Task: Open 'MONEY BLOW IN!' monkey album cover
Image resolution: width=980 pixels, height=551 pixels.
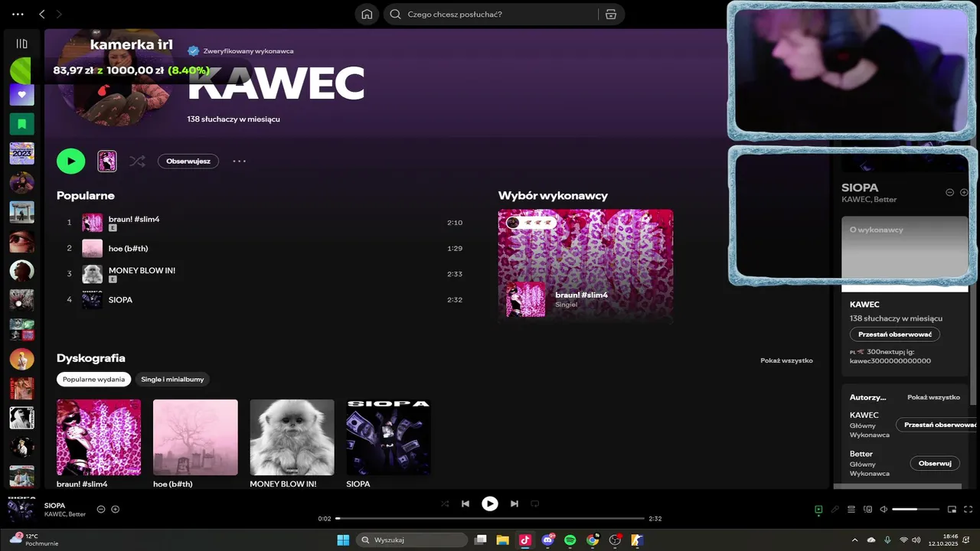Action: (292, 437)
